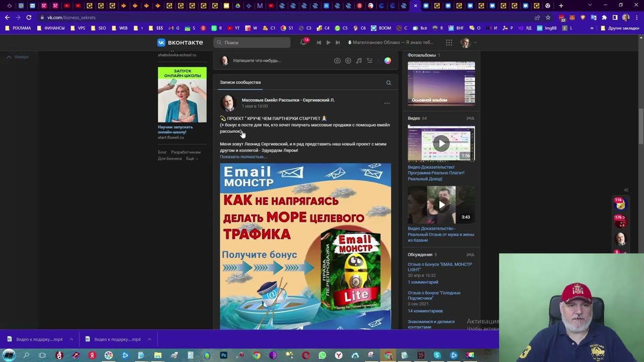Open the 'VPS' bookmarks folder
Image resolution: width=644 pixels, height=362 pixels.
[x=78, y=28]
